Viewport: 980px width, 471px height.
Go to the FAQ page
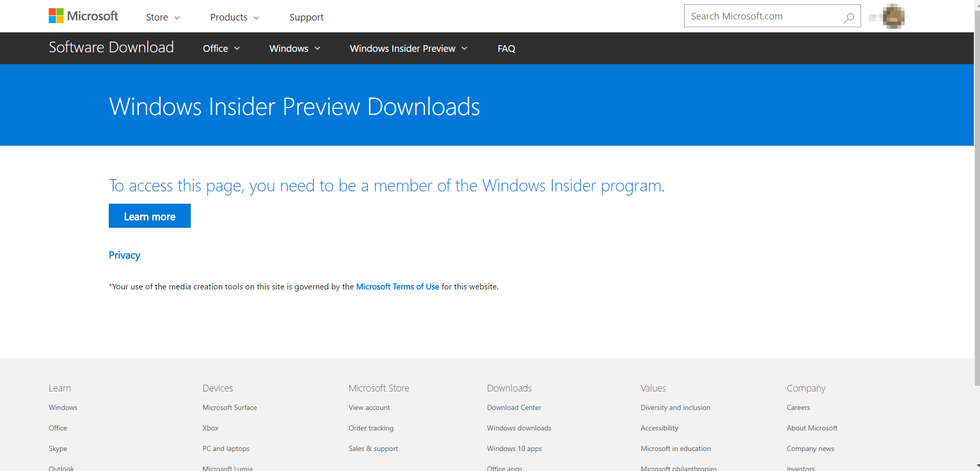[x=506, y=48]
